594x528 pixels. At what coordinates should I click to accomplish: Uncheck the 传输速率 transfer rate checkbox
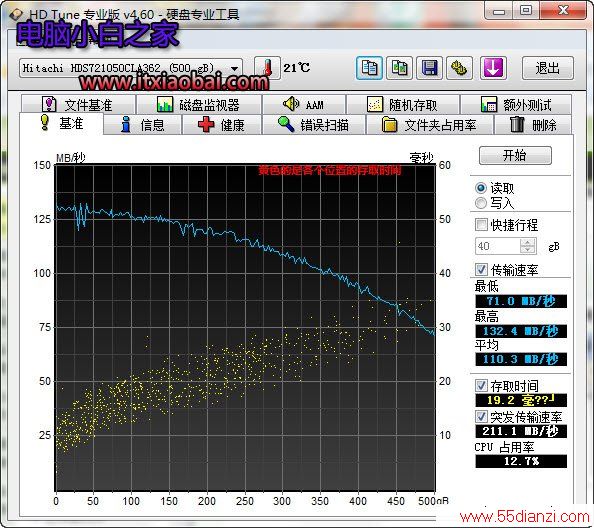coord(481,269)
